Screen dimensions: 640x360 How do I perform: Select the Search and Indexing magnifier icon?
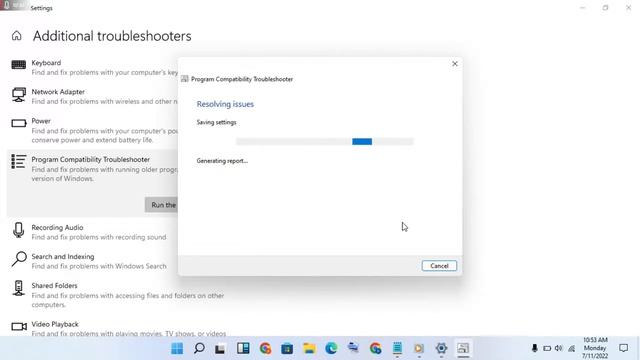pyautogui.click(x=19, y=259)
